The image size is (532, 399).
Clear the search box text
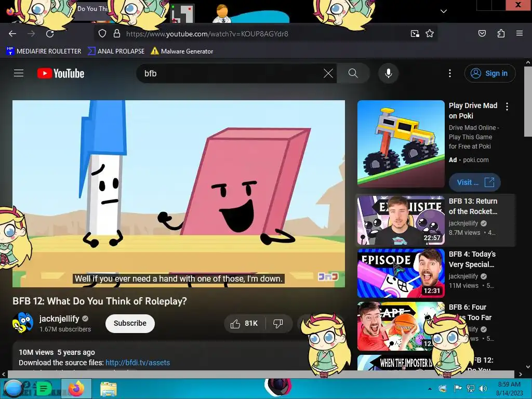tap(328, 73)
